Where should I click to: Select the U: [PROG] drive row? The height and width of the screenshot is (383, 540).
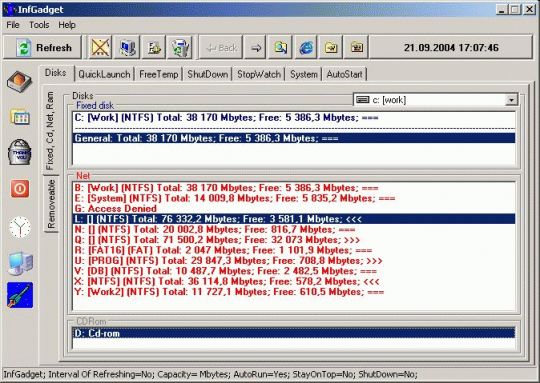coord(294,261)
